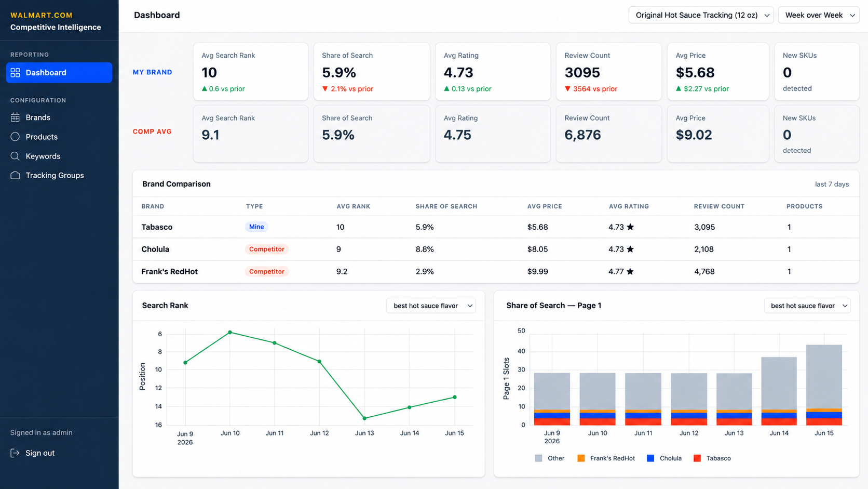Viewport: 868px width, 489px height.
Task: Click the Dashboard grid icon in sidebar
Action: click(15, 73)
